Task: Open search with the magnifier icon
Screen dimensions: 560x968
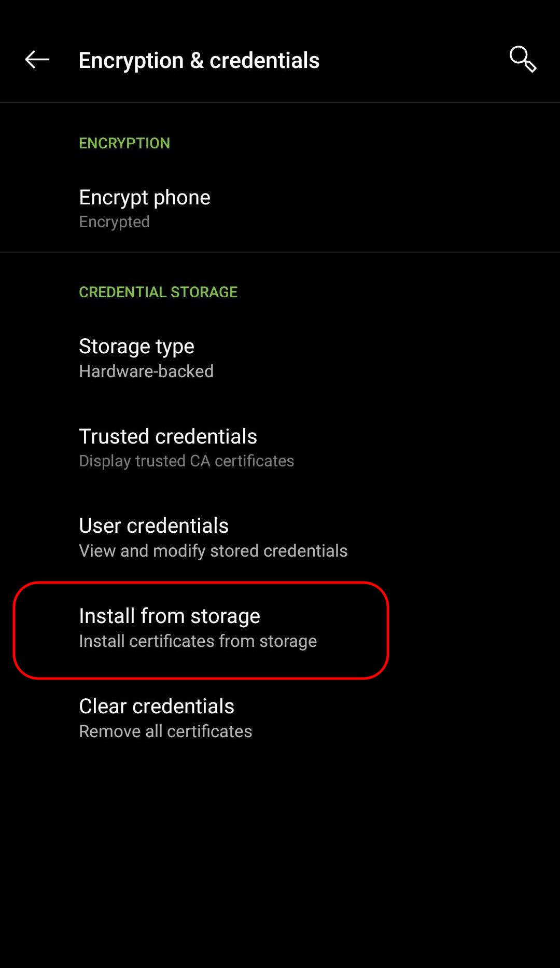Action: [522, 60]
